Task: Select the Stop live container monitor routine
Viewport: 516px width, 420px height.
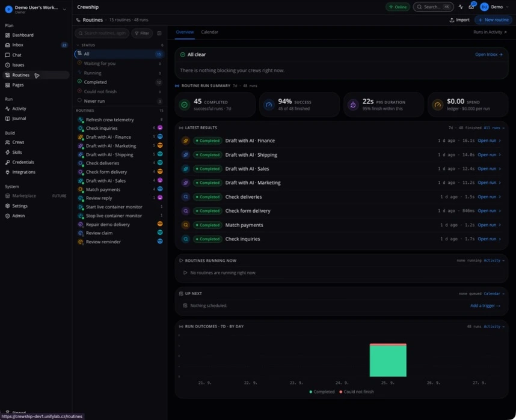Action: (120, 216)
